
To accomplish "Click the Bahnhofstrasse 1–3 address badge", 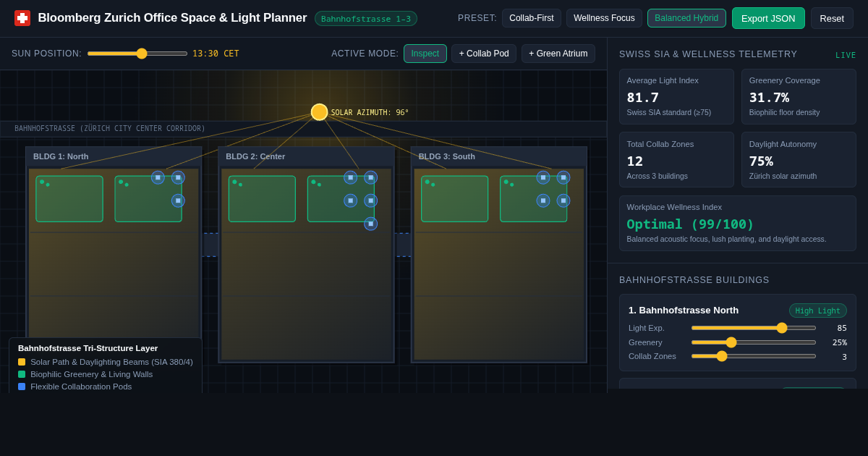I will (366, 19).
